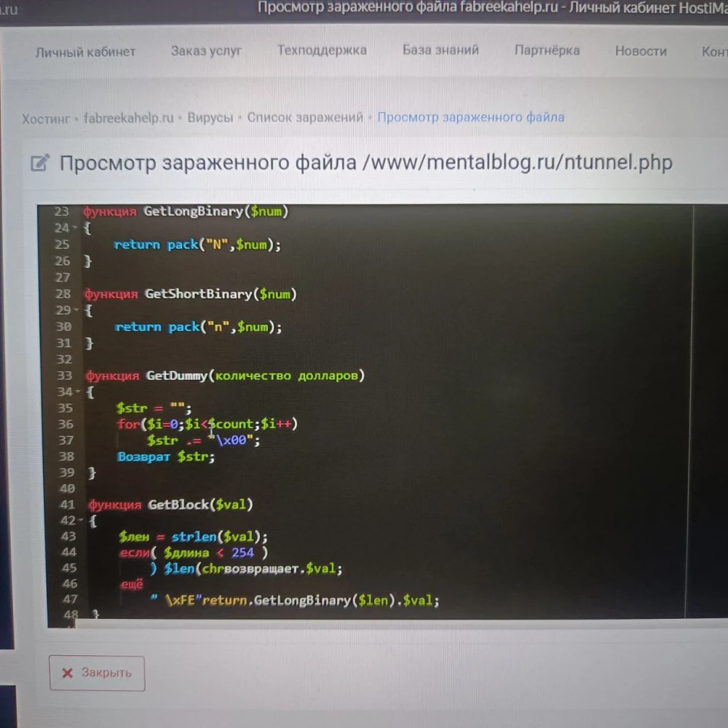The width and height of the screenshot is (728, 728).
Task: Click the text $str .= "\x00";
Action: click(203, 440)
